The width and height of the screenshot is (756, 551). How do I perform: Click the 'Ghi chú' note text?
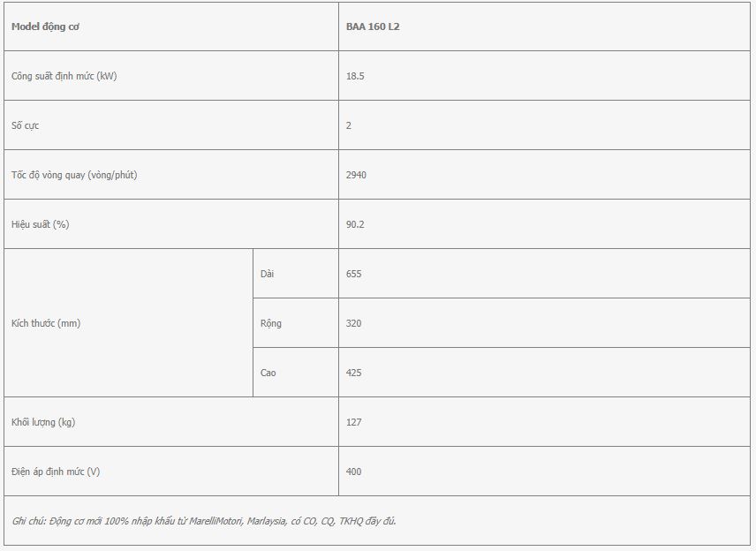(x=204, y=521)
